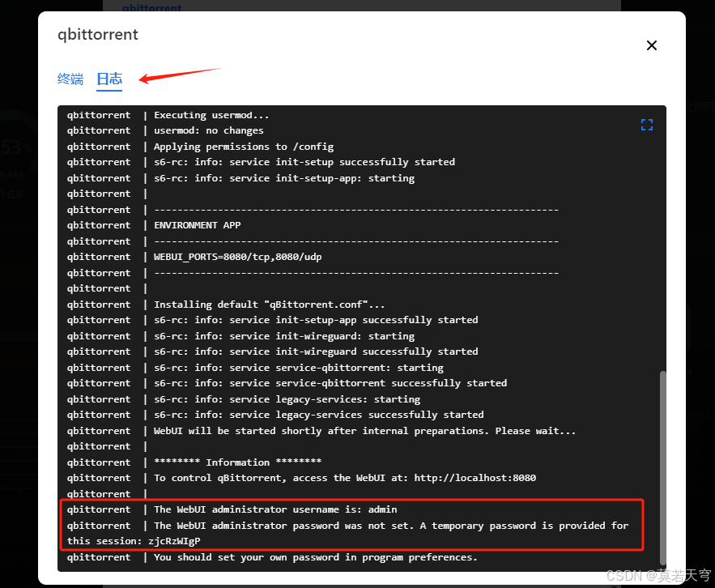Click 'service-qbittorrent: starting' log line
The height and width of the screenshot is (588, 715).
[x=299, y=367]
